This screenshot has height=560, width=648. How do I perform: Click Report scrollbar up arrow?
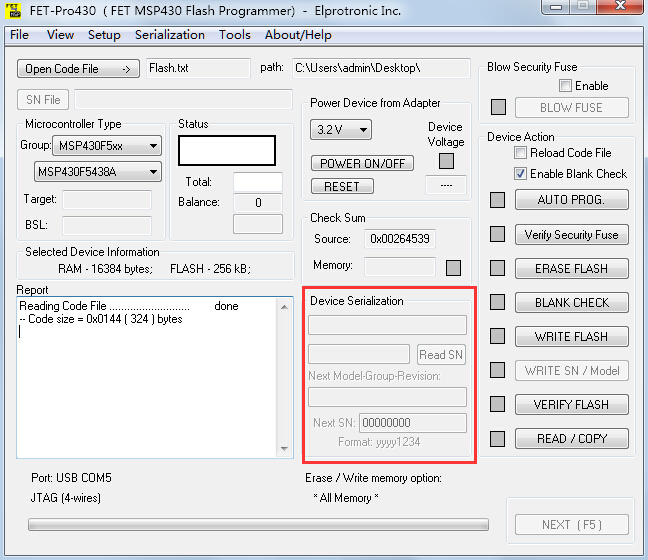click(x=284, y=307)
